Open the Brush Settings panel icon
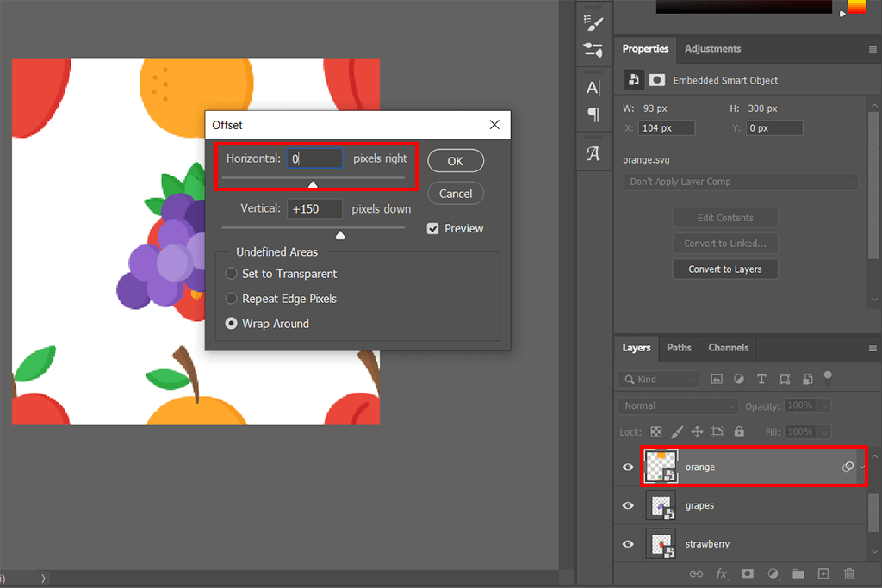 click(593, 51)
